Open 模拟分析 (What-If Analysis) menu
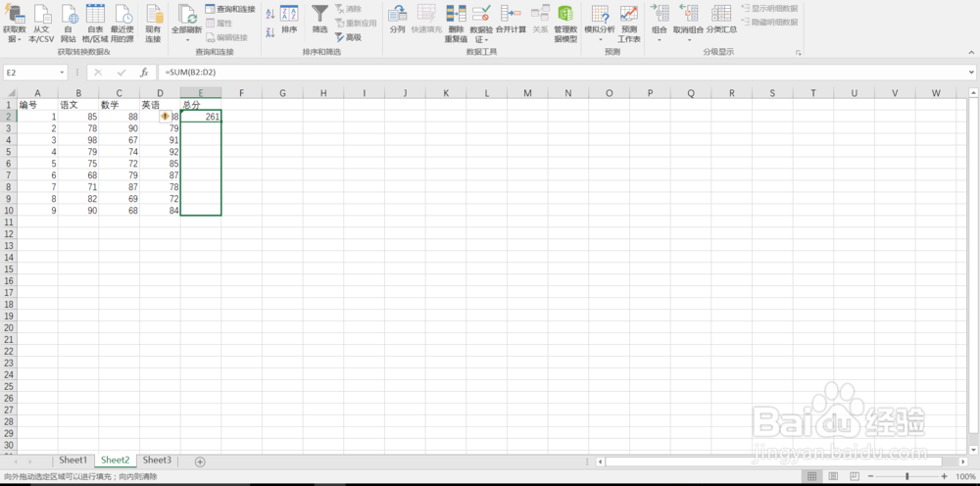This screenshot has width=980, height=486. click(600, 24)
